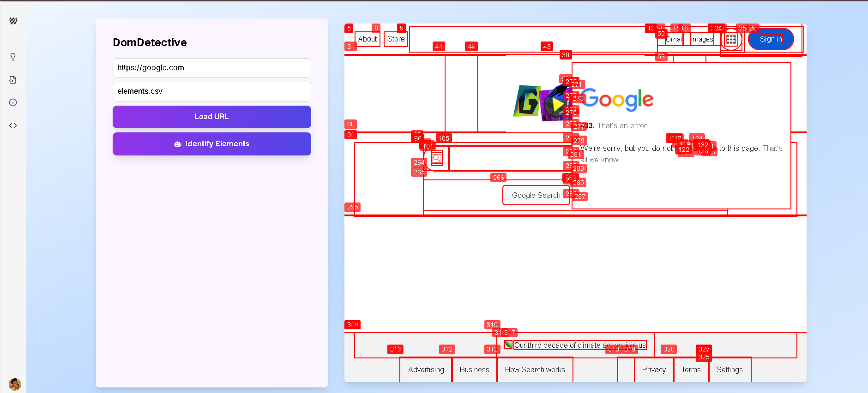Viewport: 868px width, 393px height.
Task: Click the Google logo in preview
Action: 616,100
